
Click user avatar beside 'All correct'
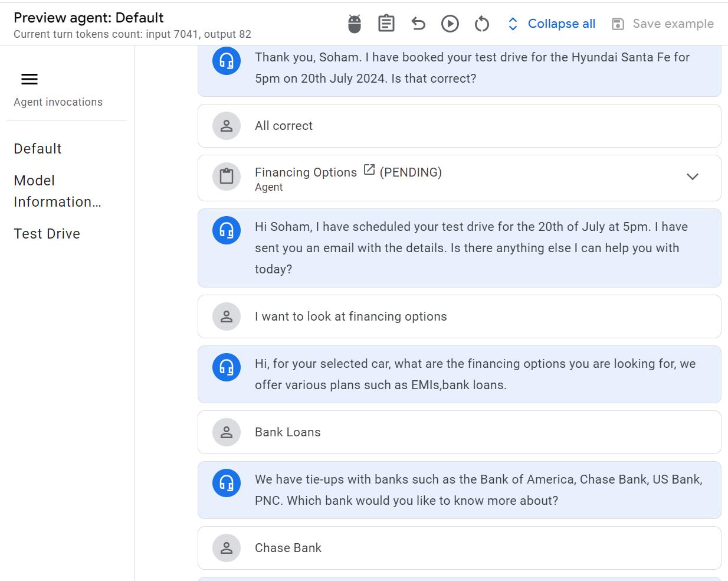click(x=227, y=126)
